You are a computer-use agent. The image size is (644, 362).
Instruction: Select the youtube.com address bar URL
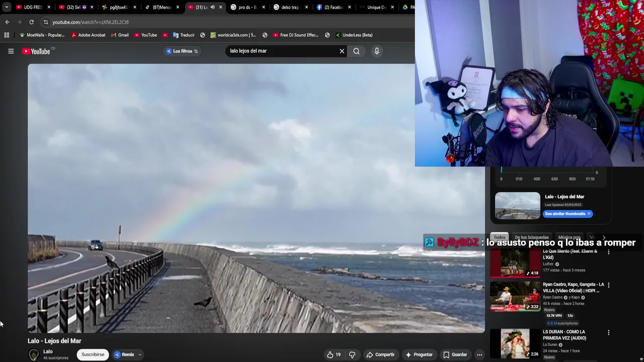pos(91,22)
